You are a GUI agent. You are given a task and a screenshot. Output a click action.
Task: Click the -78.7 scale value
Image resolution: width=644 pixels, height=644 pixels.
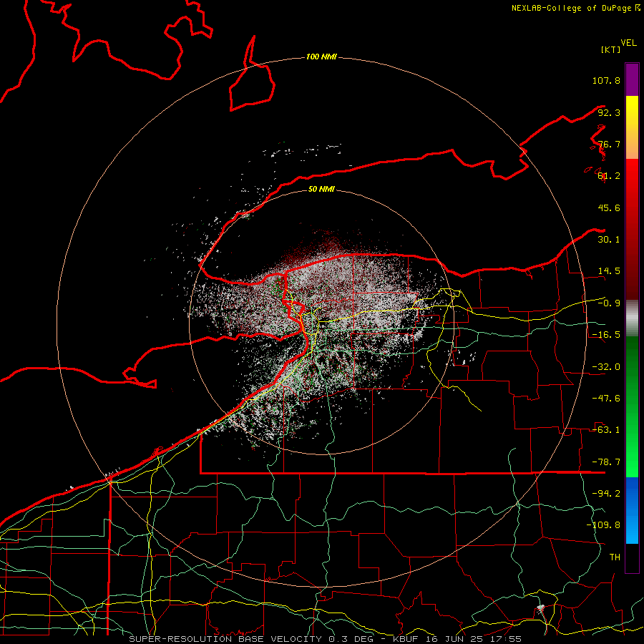click(606, 462)
